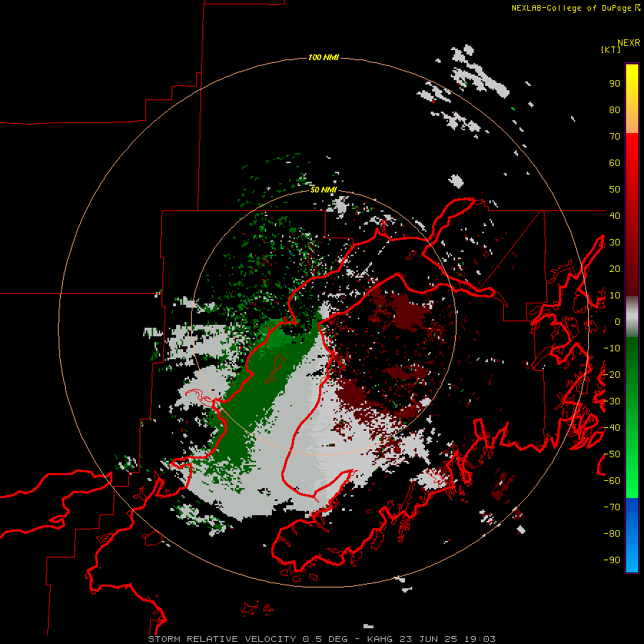This screenshot has height=644, width=644.
Task: Click the 80 value on velocity scale
Action: [615, 109]
